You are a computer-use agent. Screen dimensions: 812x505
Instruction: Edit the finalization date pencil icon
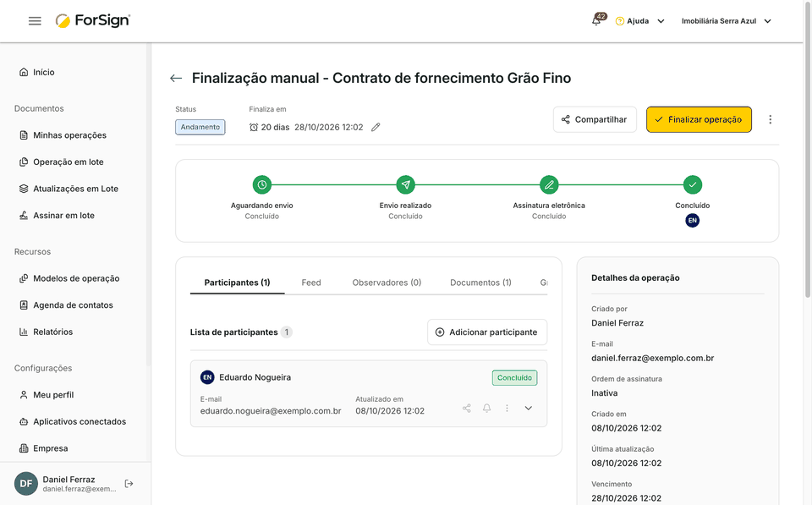point(376,127)
